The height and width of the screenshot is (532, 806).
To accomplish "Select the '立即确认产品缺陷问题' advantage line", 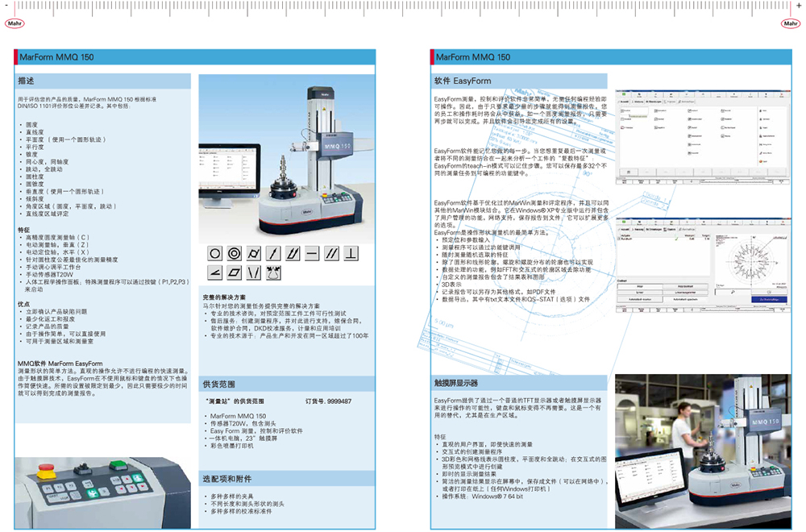I will (x=56, y=311).
